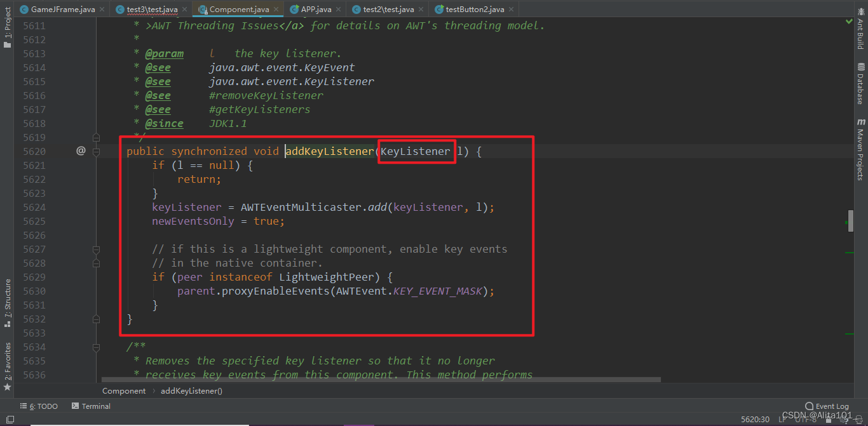Click Component in the breadcrumb bar

point(124,391)
